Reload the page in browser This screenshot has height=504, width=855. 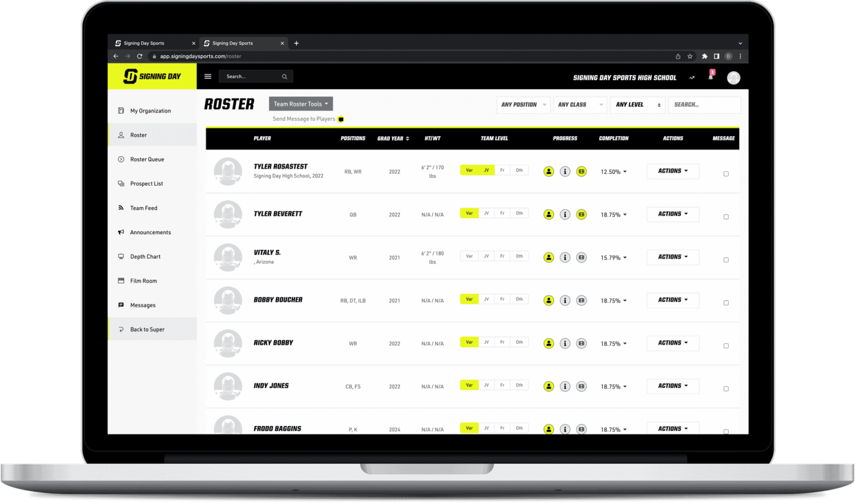tap(140, 56)
